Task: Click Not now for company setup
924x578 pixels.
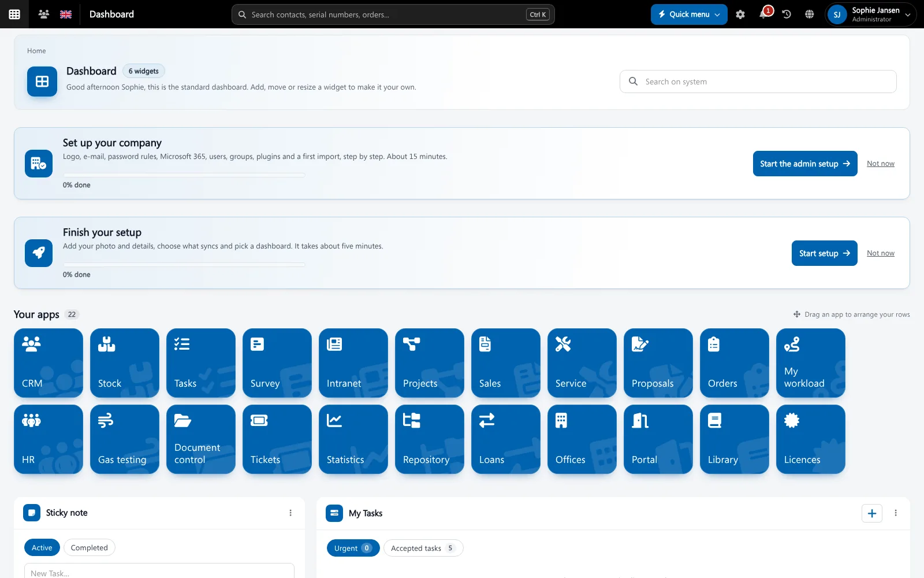Action: (881, 164)
